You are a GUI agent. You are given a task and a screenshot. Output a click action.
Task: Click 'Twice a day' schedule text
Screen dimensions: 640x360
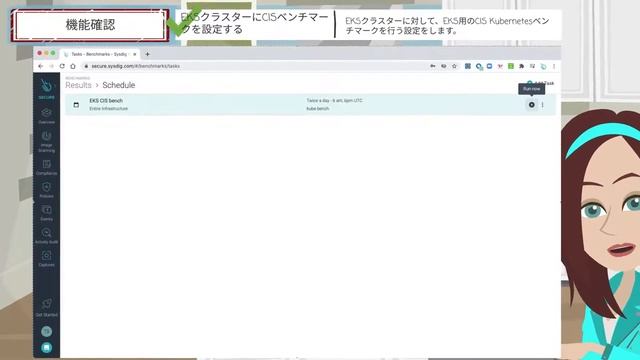click(334, 100)
